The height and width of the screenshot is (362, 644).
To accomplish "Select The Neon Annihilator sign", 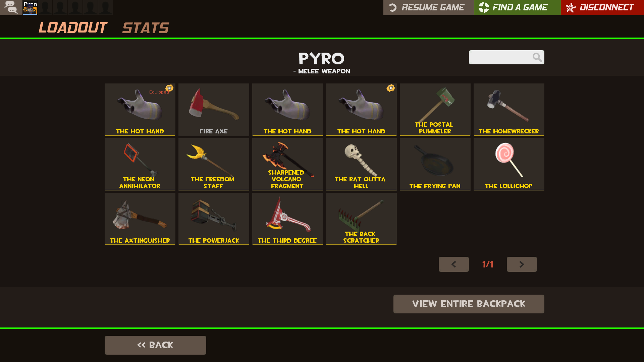I will click(x=140, y=164).
